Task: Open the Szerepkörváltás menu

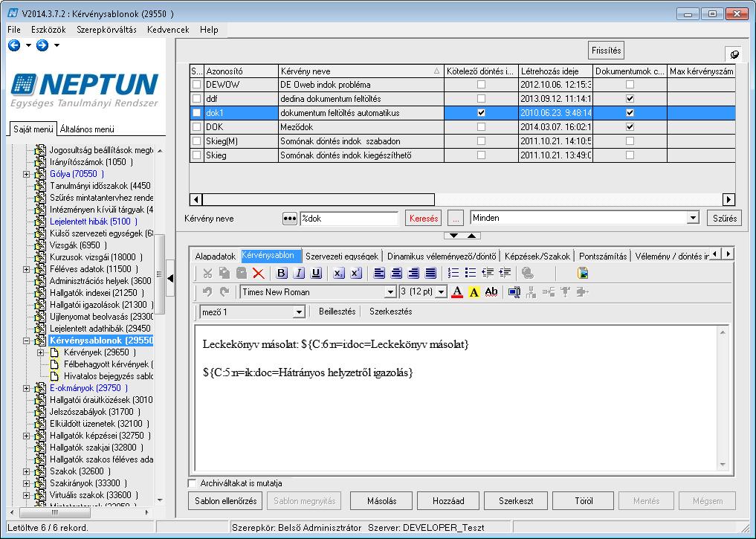Action: click(106, 30)
